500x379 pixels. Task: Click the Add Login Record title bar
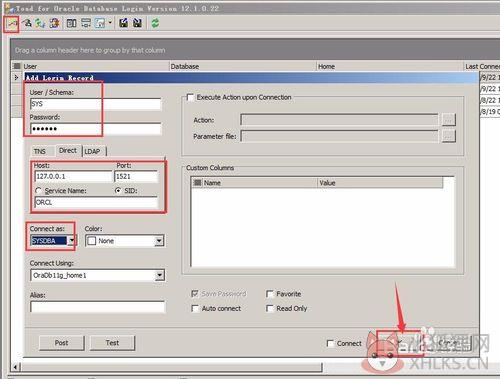[251, 78]
